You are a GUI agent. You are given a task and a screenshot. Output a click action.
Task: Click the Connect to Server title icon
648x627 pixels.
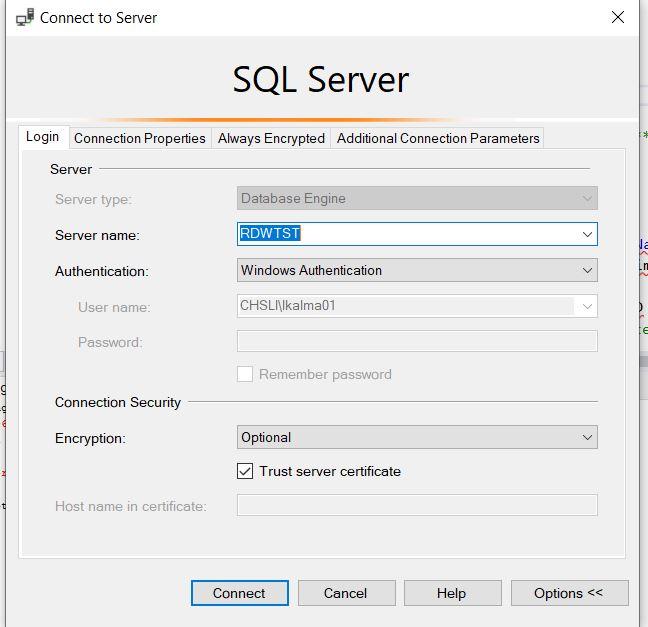(24, 17)
